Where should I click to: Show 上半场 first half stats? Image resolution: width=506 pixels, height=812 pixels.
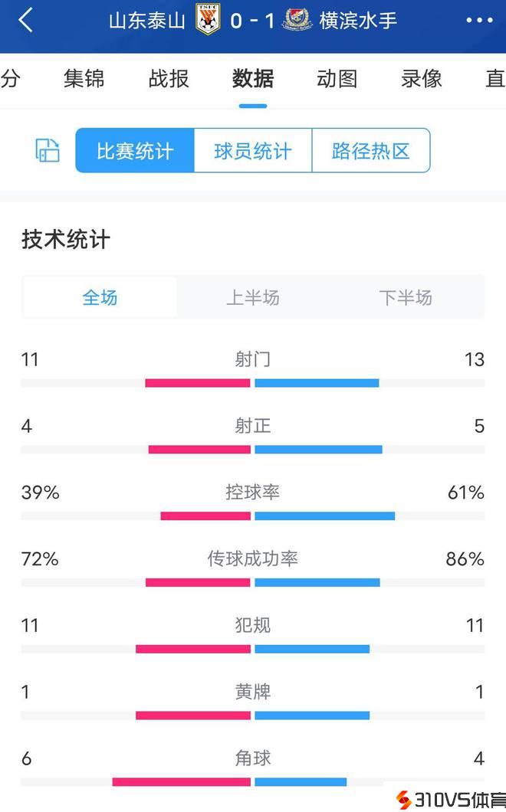point(253,297)
